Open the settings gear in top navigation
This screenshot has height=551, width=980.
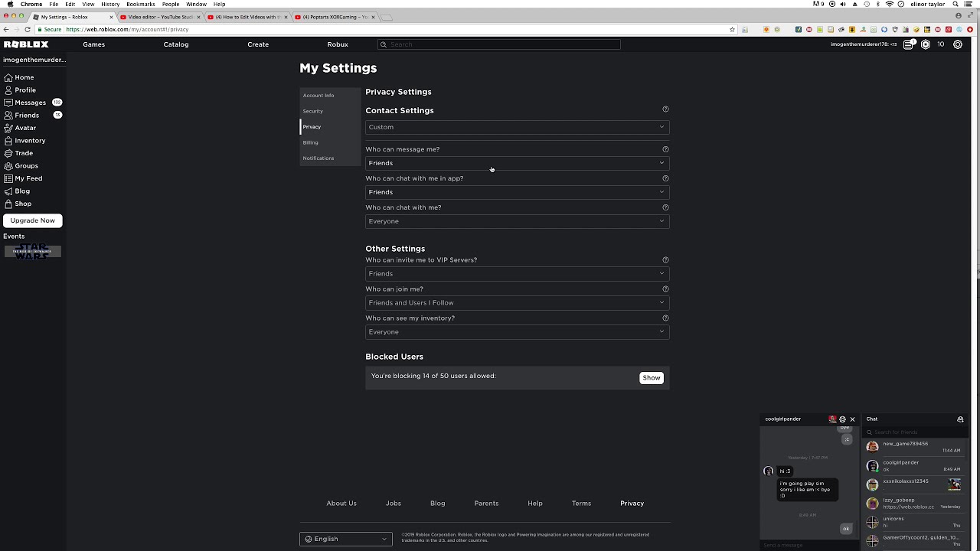tap(958, 44)
